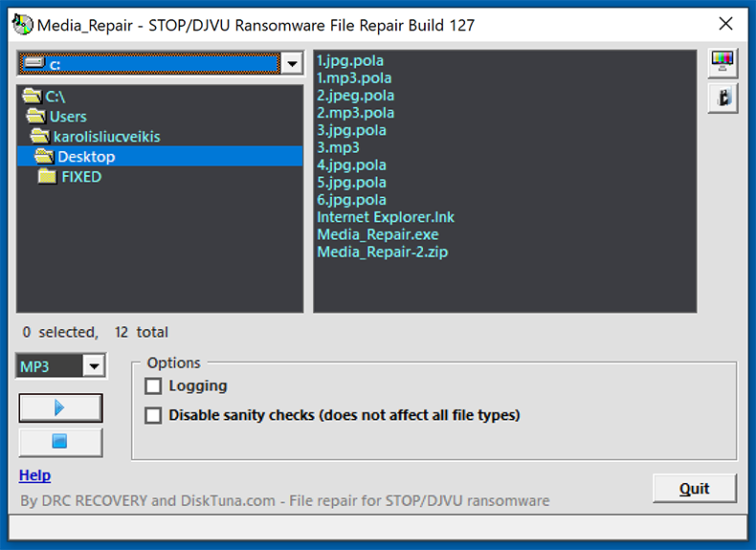Select file 1.jpg.pola in list
The image size is (756, 550).
350,60
